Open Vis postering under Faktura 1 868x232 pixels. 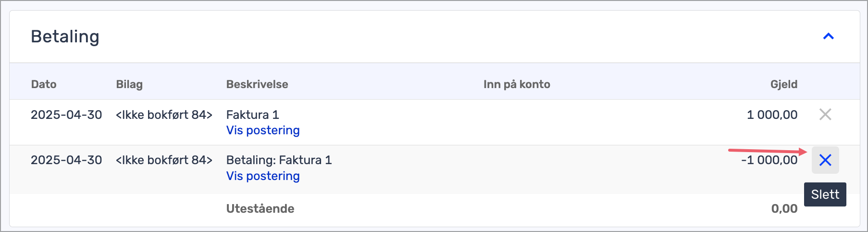click(263, 130)
